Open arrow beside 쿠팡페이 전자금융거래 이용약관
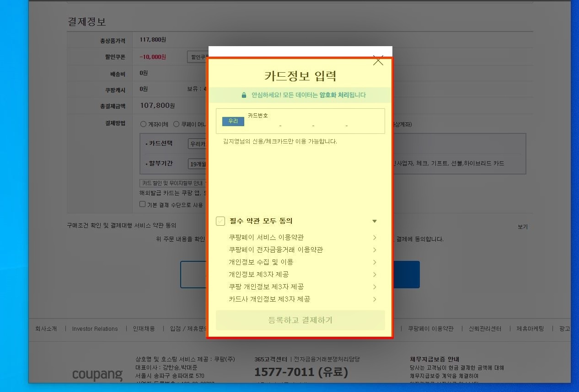Screen dimensions: 579x392 click(375, 250)
